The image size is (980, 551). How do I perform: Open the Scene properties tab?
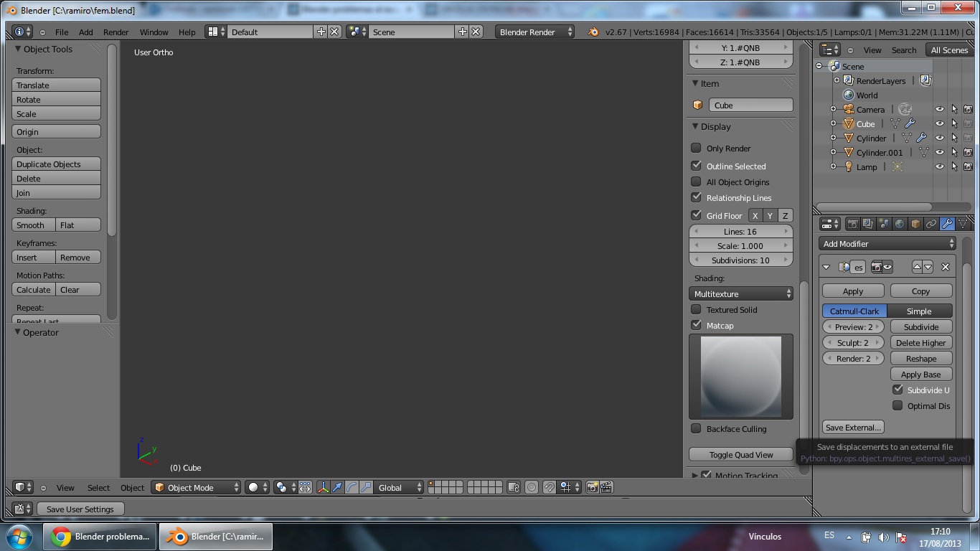tap(884, 224)
